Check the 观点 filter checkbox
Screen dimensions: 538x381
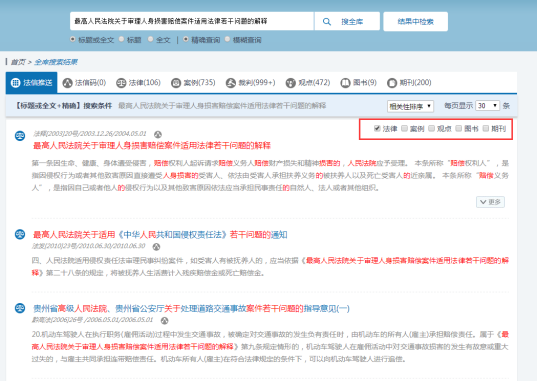click(x=432, y=128)
